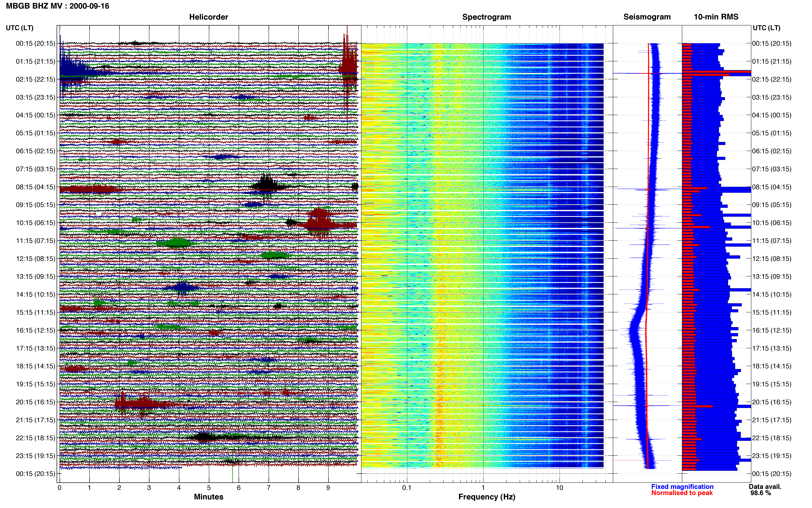Select right time label '04:15 (00:15)'
Image resolution: width=812 pixels, height=508 pixels.
tap(772, 115)
